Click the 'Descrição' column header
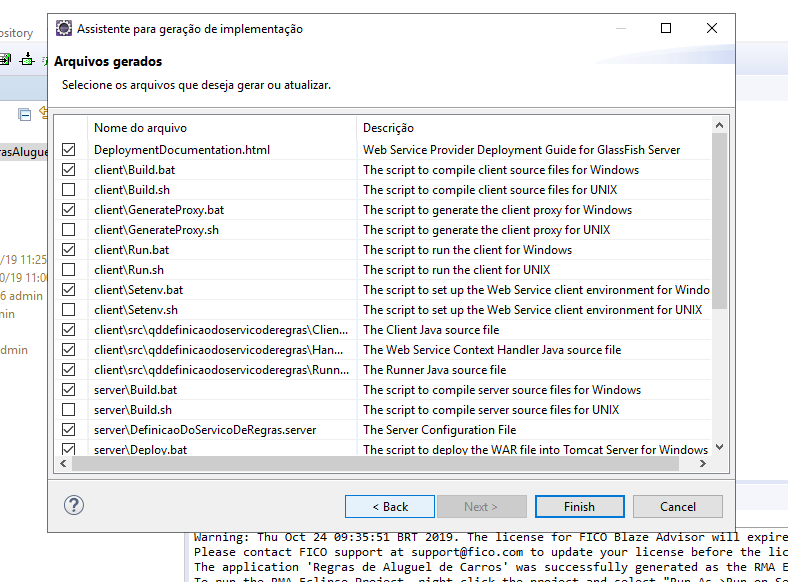This screenshot has height=582, width=788. tap(534, 128)
